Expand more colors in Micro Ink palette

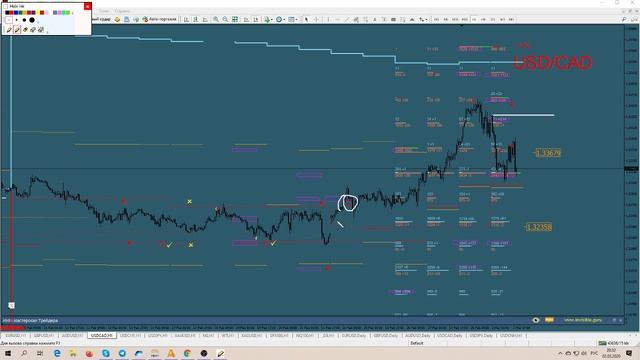point(73,13)
